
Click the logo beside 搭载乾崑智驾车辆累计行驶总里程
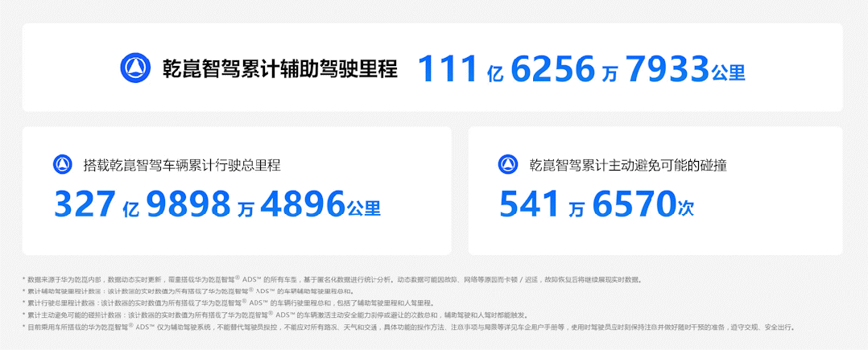[x=63, y=164]
